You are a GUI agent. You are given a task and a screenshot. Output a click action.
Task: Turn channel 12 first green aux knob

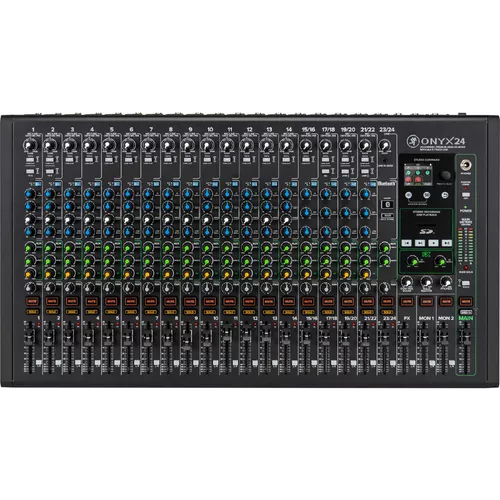[247, 248]
